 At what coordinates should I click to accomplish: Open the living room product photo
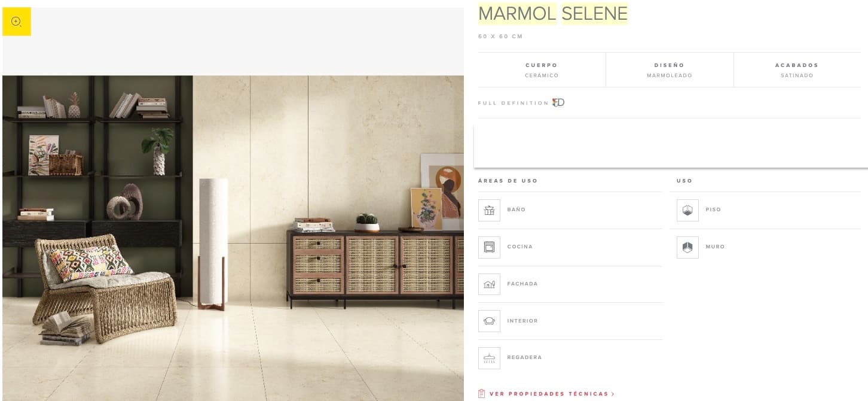(233, 238)
